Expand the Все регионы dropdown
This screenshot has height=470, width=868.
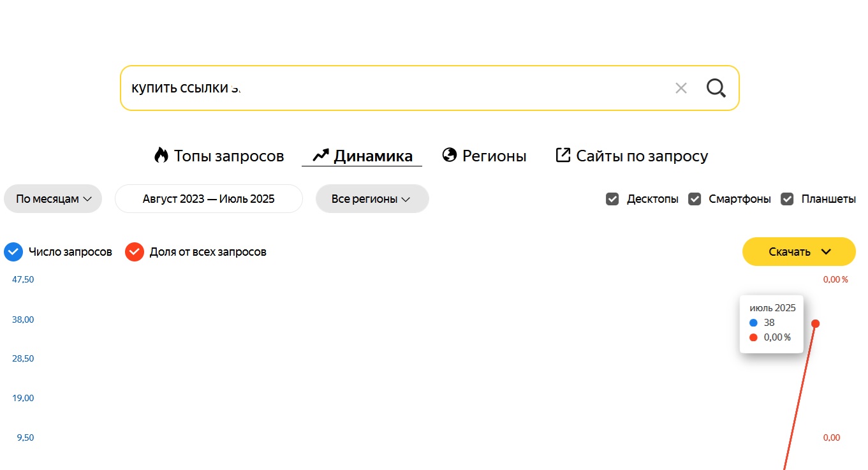[x=372, y=199]
